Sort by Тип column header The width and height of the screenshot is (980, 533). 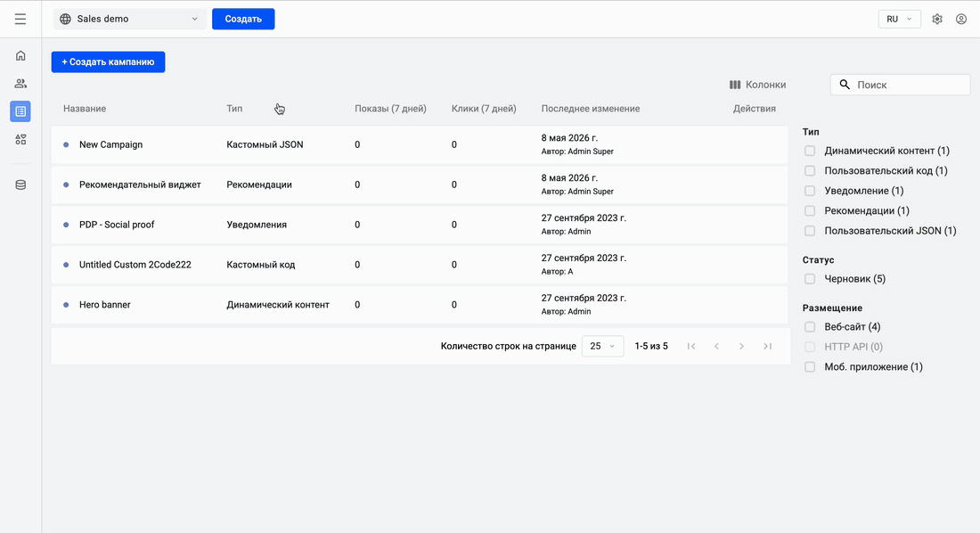234,108
